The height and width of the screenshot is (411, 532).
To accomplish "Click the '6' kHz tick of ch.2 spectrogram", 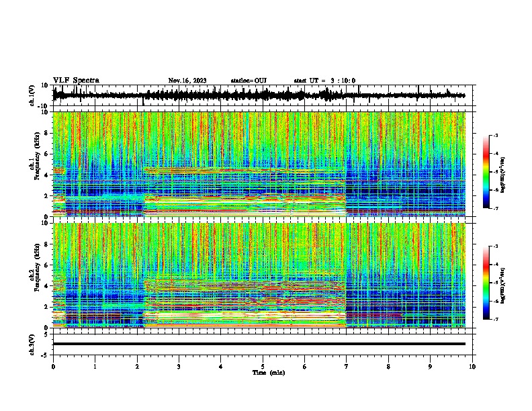I will pos(46,265).
